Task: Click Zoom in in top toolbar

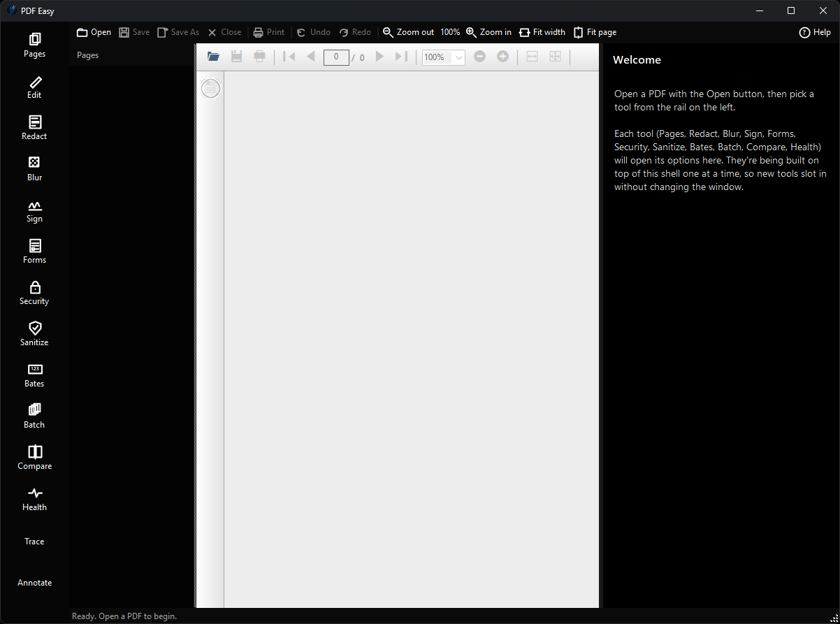Action: coord(488,32)
